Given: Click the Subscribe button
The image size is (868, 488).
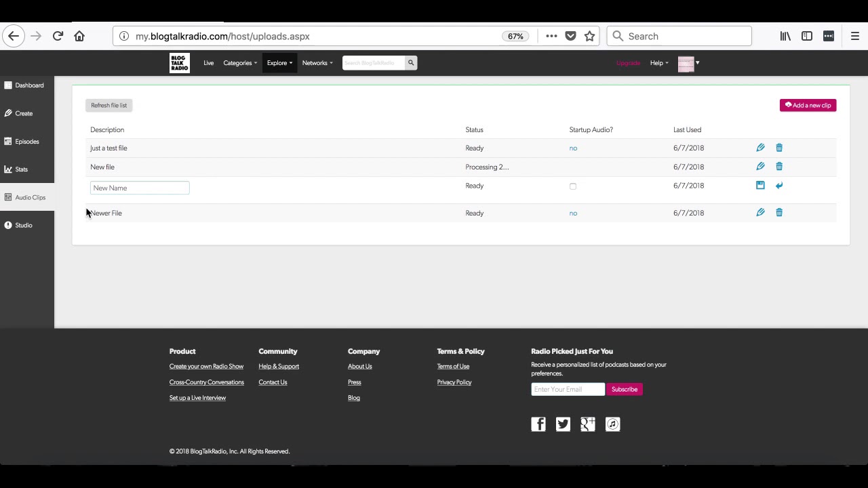Looking at the screenshot, I should point(625,389).
